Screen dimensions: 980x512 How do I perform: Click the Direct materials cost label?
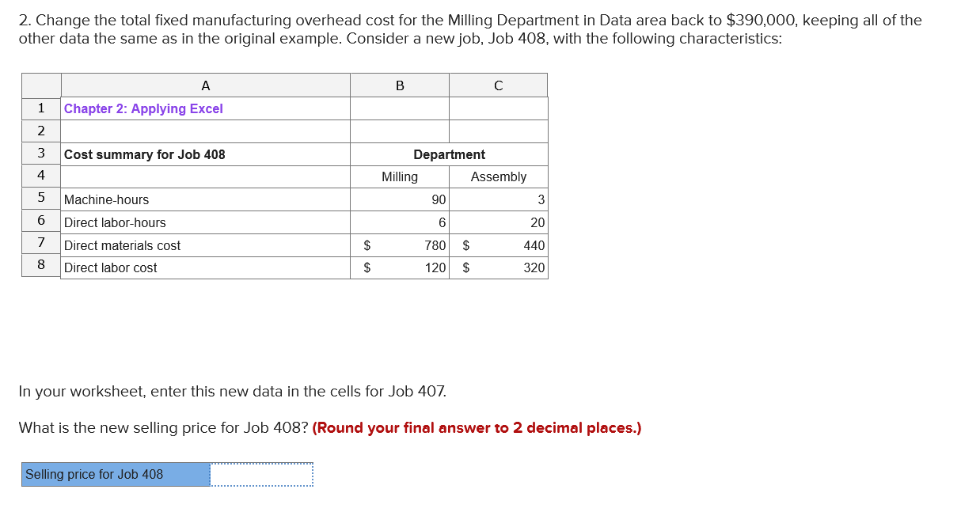tap(123, 245)
